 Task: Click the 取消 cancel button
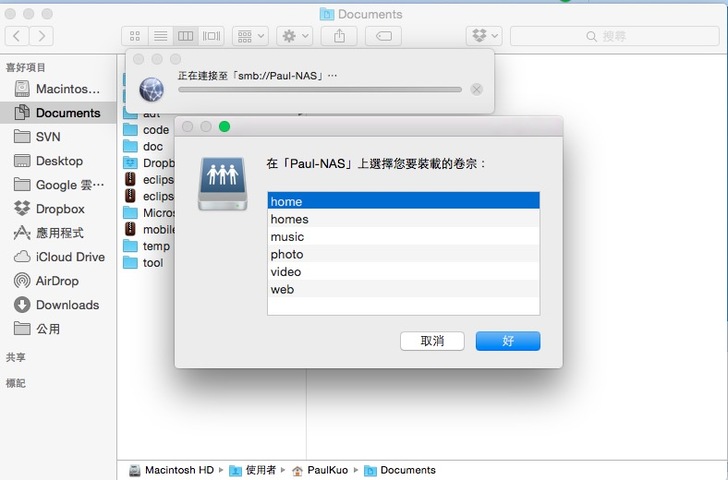tap(432, 341)
